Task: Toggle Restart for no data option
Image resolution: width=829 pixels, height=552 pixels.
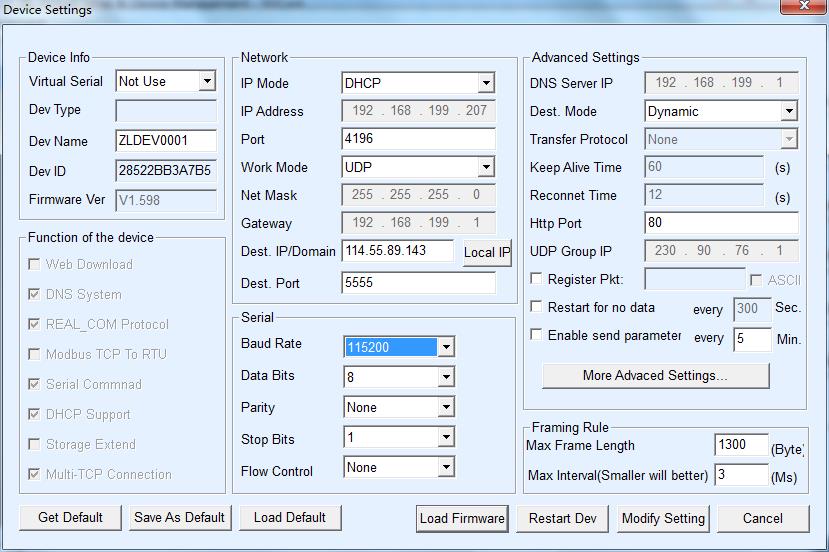Action: [537, 307]
